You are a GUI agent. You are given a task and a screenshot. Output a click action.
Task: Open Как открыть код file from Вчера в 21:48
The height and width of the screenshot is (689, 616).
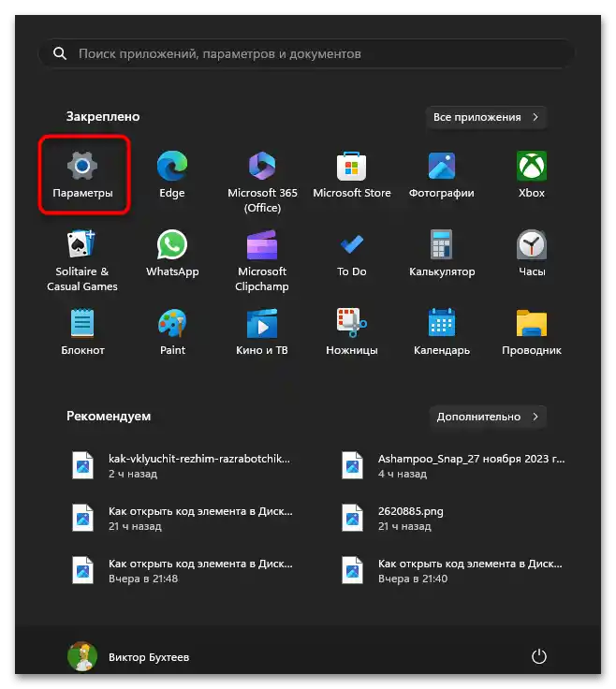[x=183, y=570]
